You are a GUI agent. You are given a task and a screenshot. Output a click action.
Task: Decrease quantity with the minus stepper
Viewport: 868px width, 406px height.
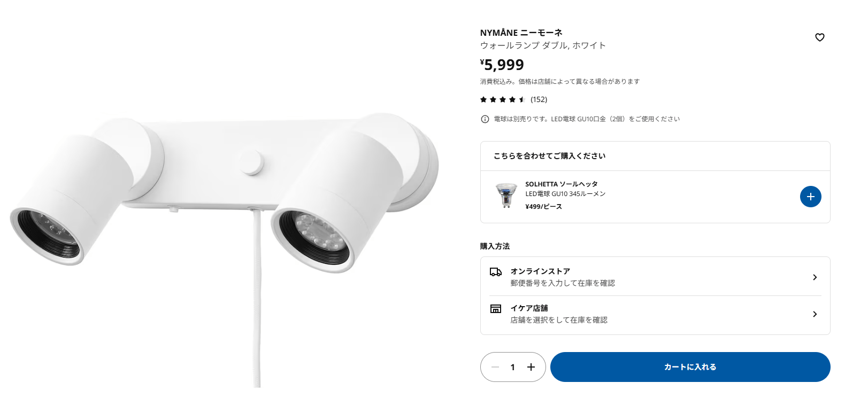[x=495, y=367]
